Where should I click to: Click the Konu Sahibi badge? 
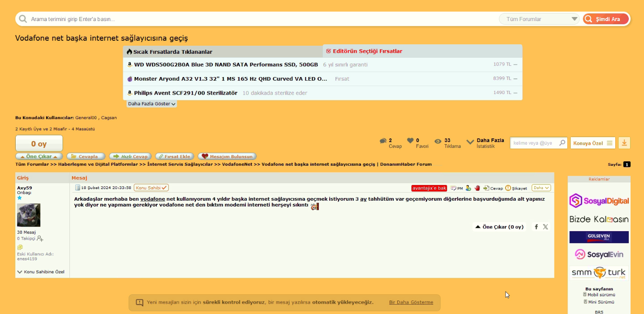coord(151,188)
